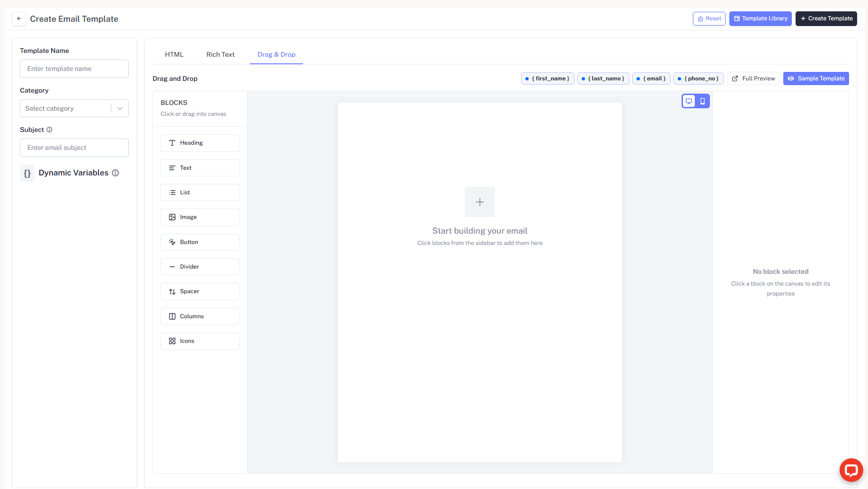Click the Sample Template preview button
The height and width of the screenshot is (489, 868).
[x=816, y=79]
